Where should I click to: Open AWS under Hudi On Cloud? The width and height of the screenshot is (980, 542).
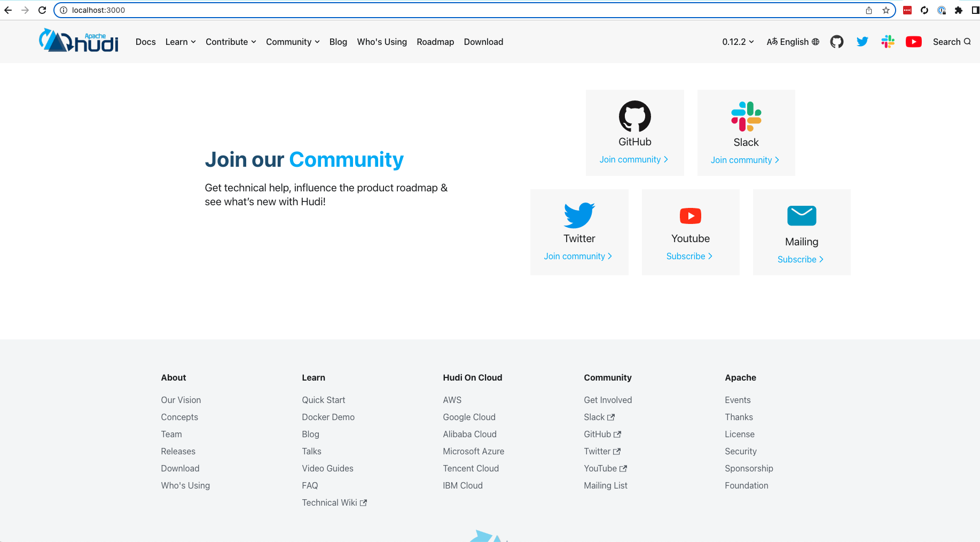pos(452,400)
